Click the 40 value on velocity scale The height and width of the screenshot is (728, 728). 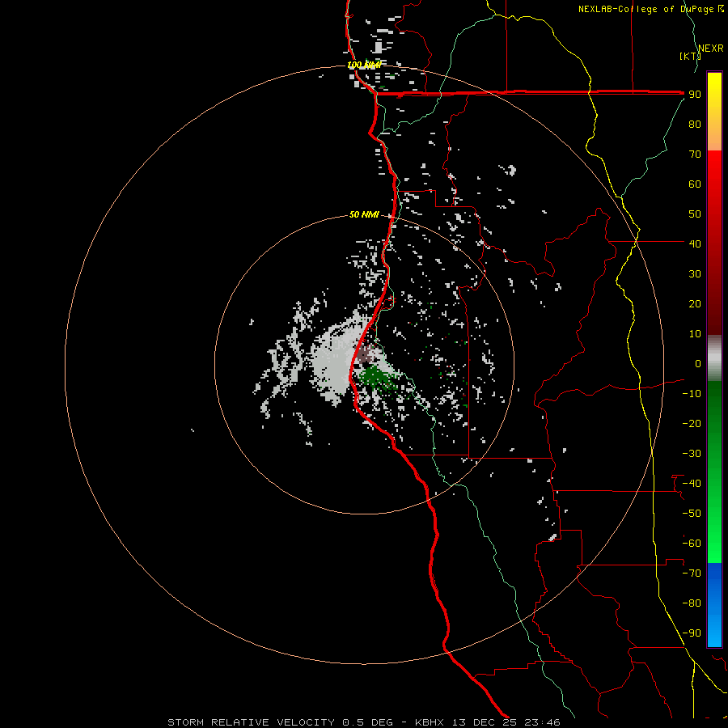pos(695,243)
